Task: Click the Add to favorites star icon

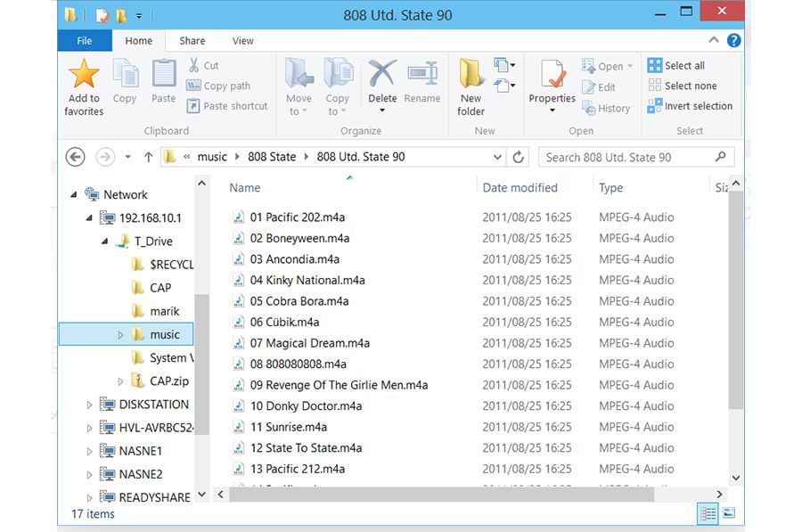Action: (x=84, y=75)
